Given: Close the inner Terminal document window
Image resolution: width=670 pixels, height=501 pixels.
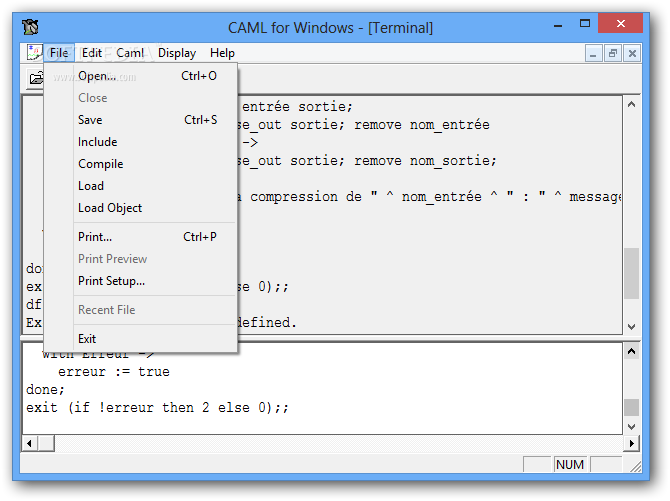Looking at the screenshot, I should point(632,53).
